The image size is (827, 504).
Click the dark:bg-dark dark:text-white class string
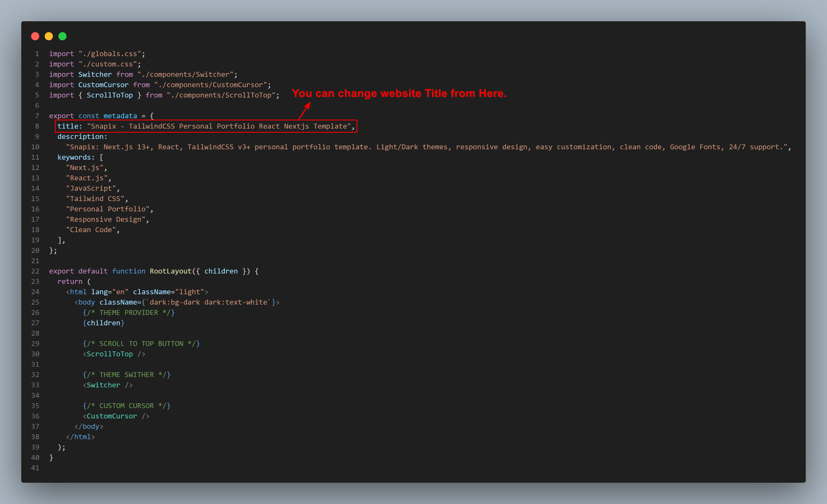(x=209, y=302)
